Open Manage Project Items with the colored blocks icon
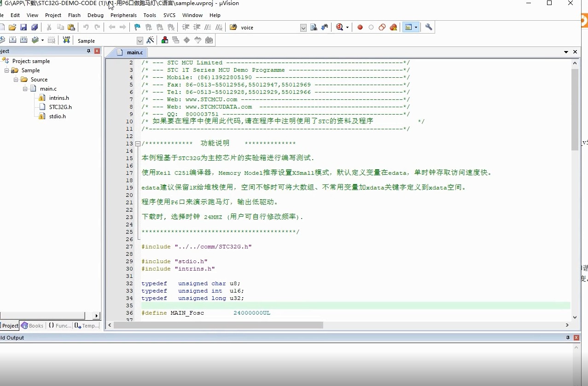Image resolution: width=588 pixels, height=386 pixels. 165,40
